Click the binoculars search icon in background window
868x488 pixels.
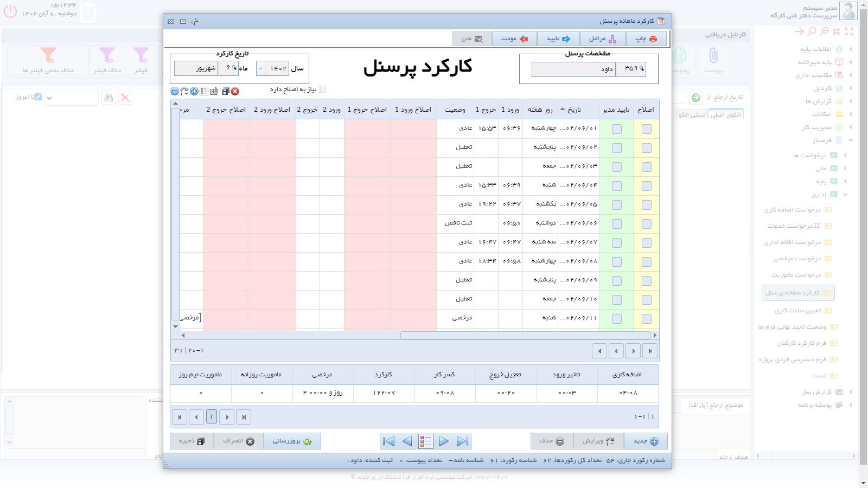108,98
